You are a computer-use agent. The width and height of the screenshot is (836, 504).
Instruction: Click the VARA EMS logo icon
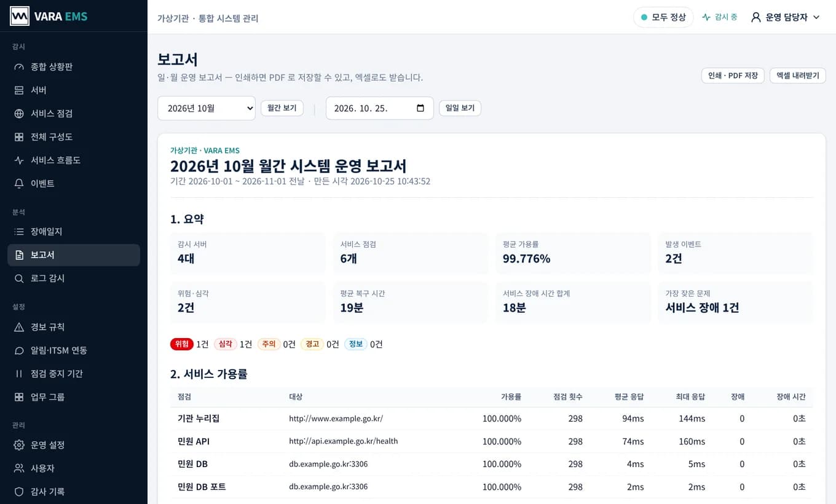pos(20,16)
